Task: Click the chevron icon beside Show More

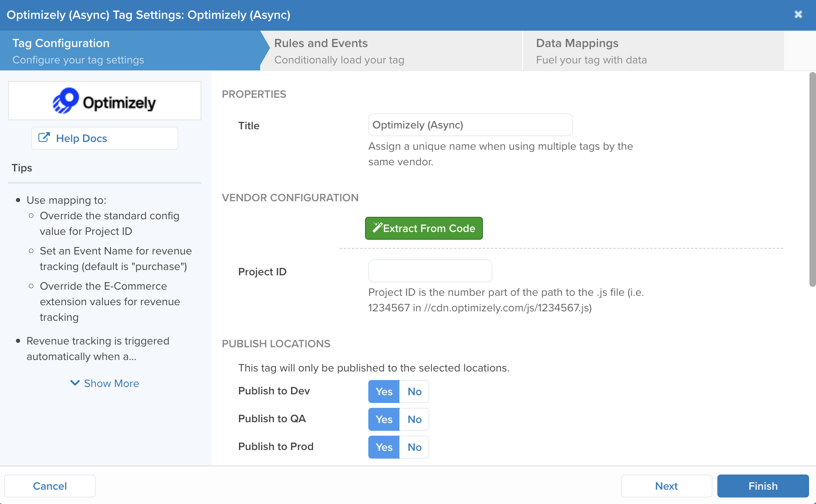Action: pyautogui.click(x=75, y=383)
